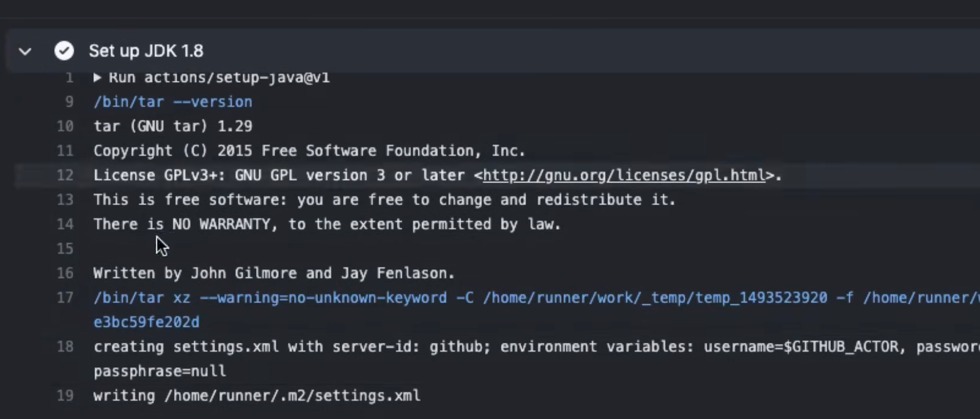The height and width of the screenshot is (419, 980).
Task: Click line number 17 for tar xz command
Action: pos(65,298)
